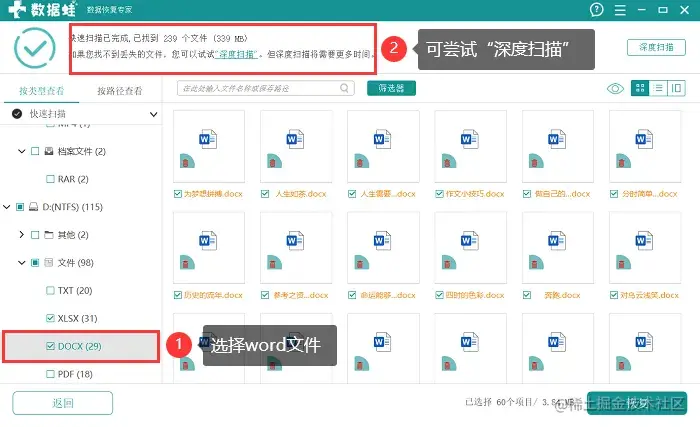Open the 快速扫描 dropdown arrow

coord(153,114)
